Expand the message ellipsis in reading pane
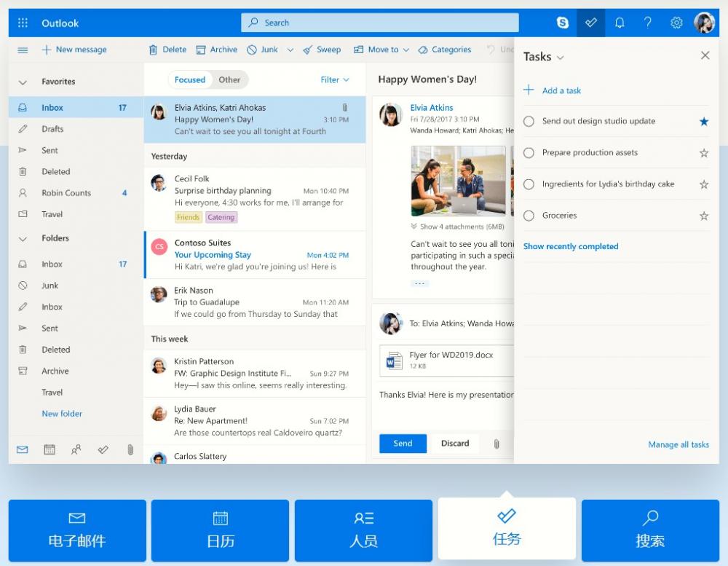This screenshot has height=566, width=728. (x=419, y=283)
